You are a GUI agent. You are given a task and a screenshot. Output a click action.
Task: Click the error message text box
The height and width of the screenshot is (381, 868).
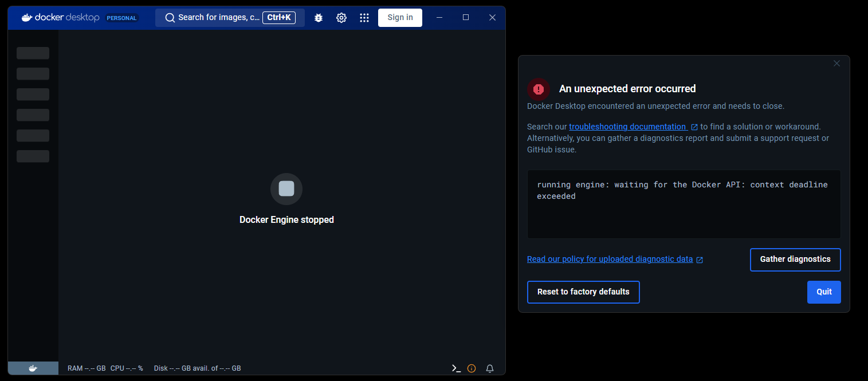point(684,205)
